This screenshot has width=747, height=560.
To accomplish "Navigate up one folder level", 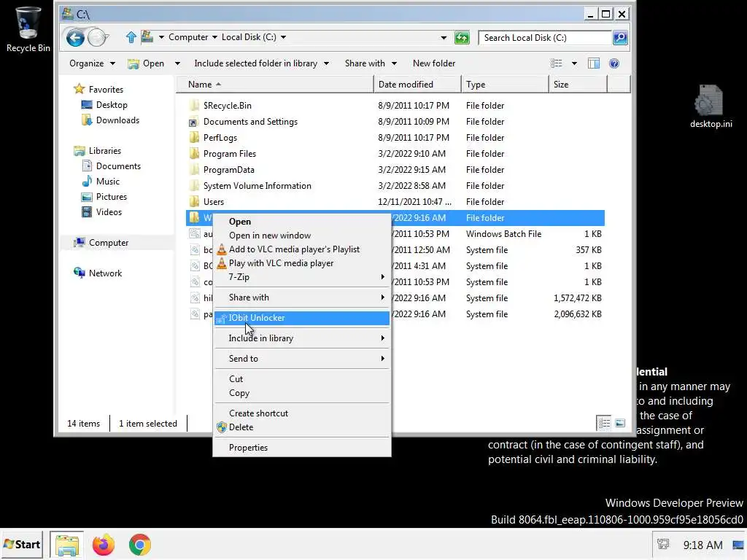I will [x=131, y=37].
